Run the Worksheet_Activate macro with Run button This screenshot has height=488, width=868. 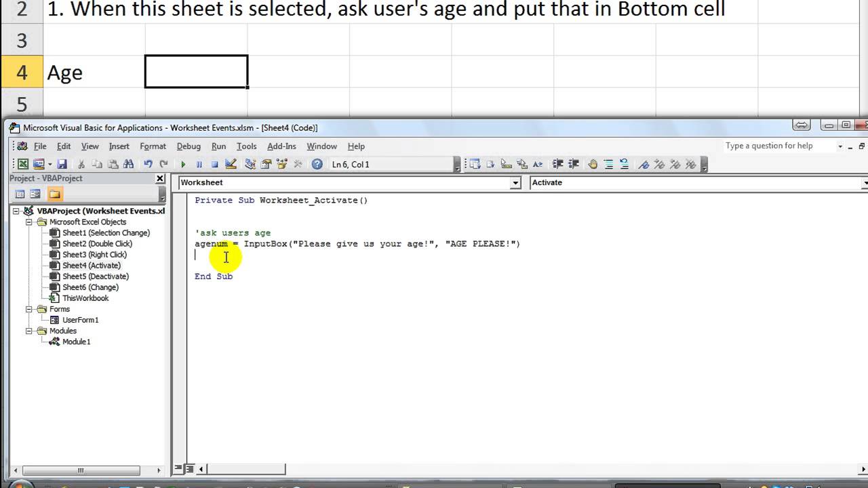(183, 164)
